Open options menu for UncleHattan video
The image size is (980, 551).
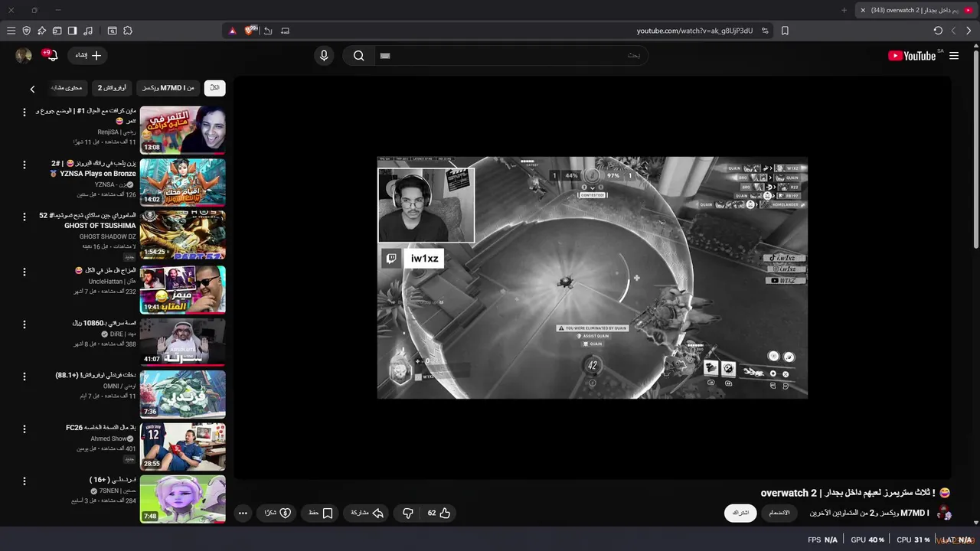(24, 272)
